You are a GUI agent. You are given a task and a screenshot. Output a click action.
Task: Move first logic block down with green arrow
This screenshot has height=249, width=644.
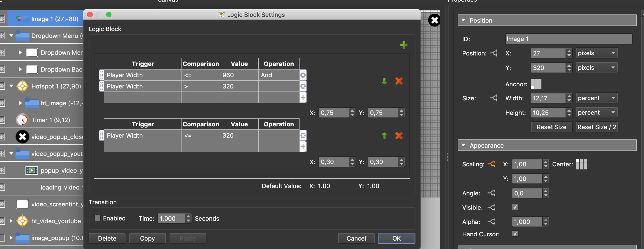tap(384, 81)
